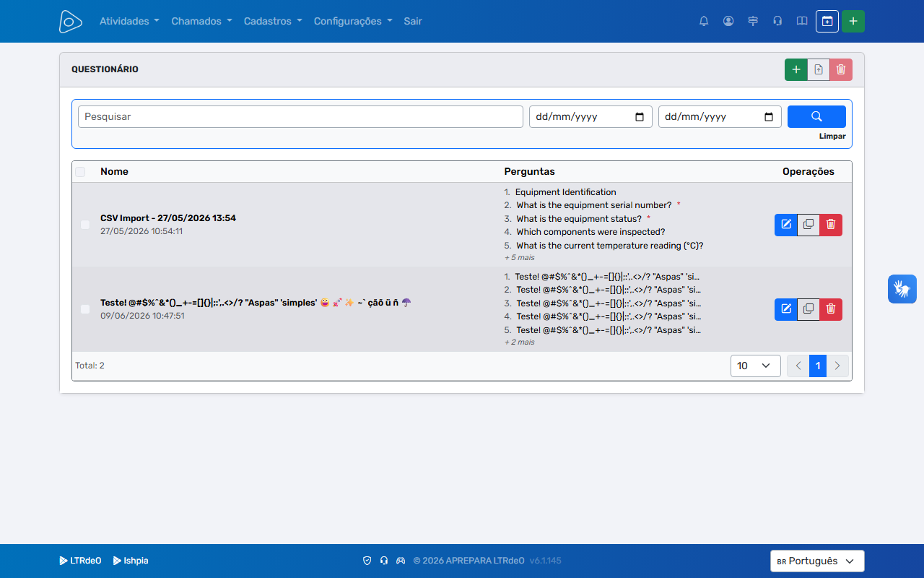The height and width of the screenshot is (578, 924).
Task: Open the Português language selector
Action: click(817, 561)
